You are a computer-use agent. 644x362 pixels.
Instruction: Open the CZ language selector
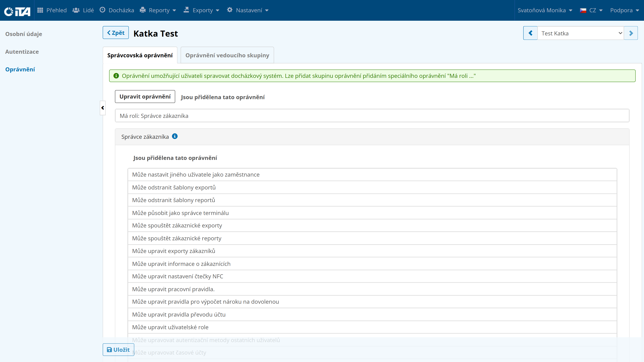591,10
